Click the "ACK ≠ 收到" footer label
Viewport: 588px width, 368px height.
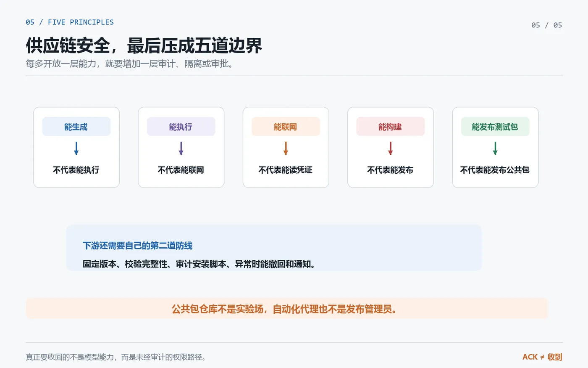pos(542,357)
